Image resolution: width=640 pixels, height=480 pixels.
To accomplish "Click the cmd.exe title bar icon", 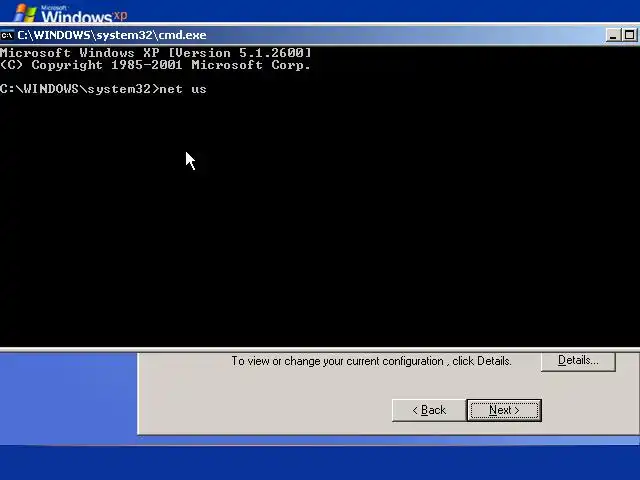I will 7,35.
